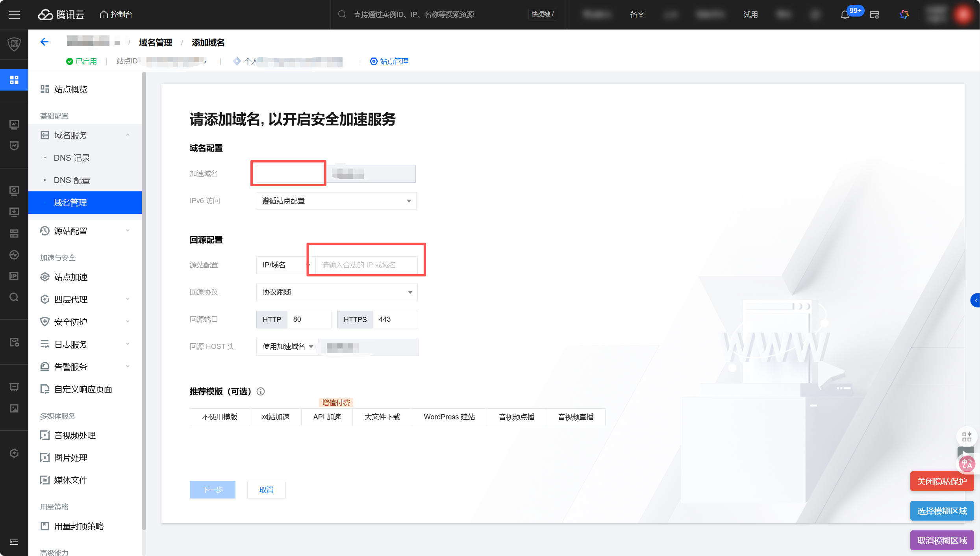Click the back arrow icon
Image resolution: width=980 pixels, height=556 pixels.
click(44, 42)
